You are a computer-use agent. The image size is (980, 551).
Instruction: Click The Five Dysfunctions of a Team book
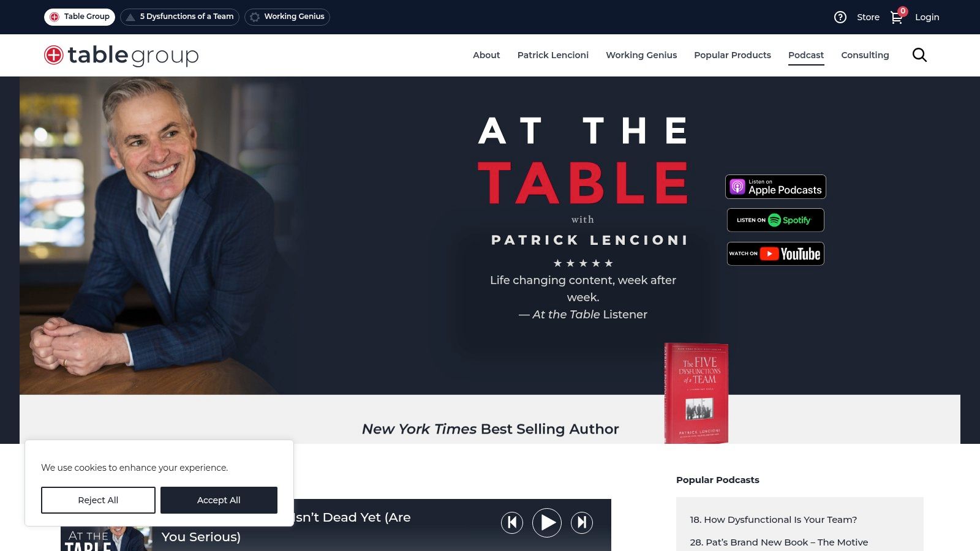pos(696,393)
